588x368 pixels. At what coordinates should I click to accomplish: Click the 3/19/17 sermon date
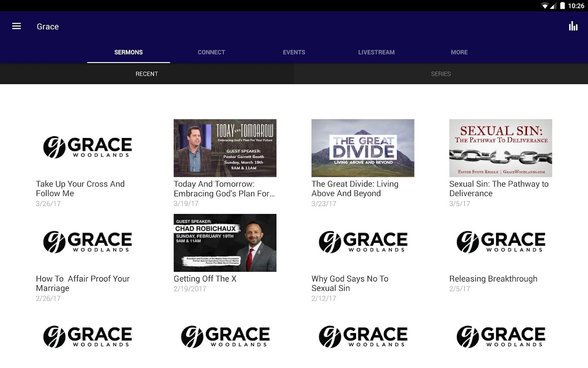pos(186,204)
